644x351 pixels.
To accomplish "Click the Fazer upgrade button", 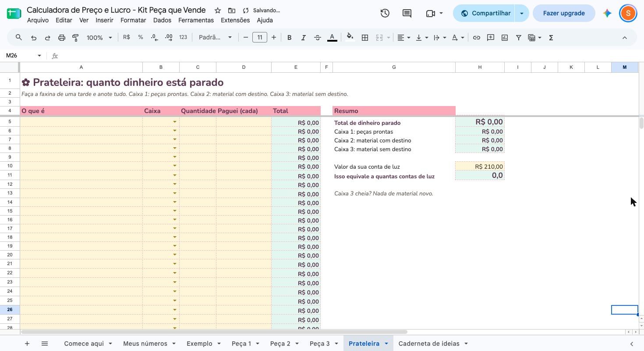I will tap(564, 13).
